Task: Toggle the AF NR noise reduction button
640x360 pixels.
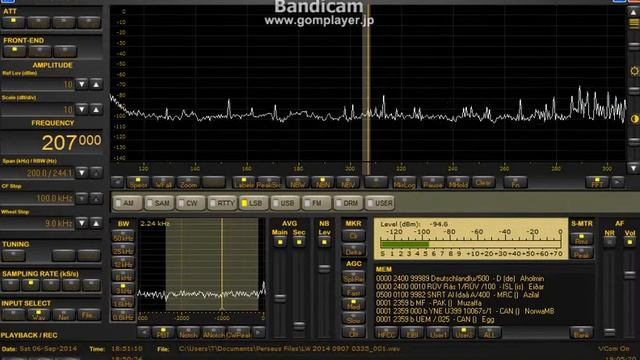Action: 609,242
